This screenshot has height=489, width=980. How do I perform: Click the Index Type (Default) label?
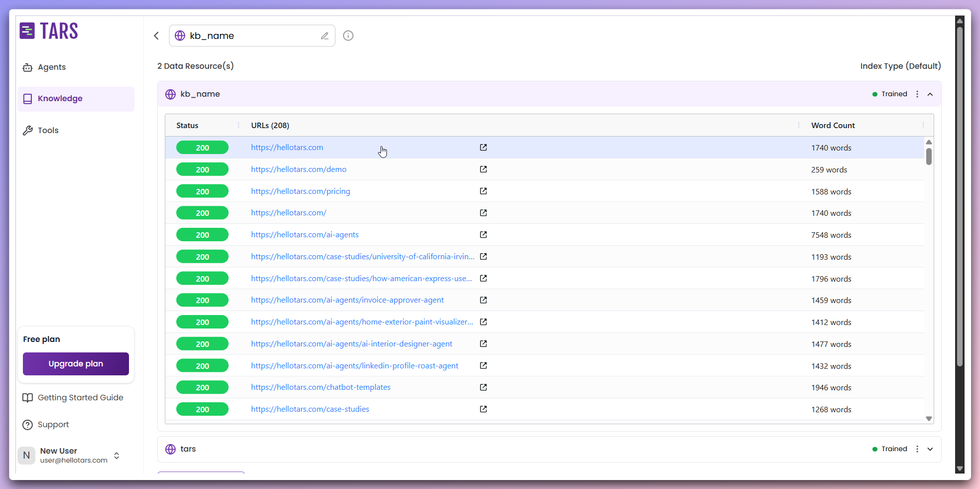pos(900,66)
